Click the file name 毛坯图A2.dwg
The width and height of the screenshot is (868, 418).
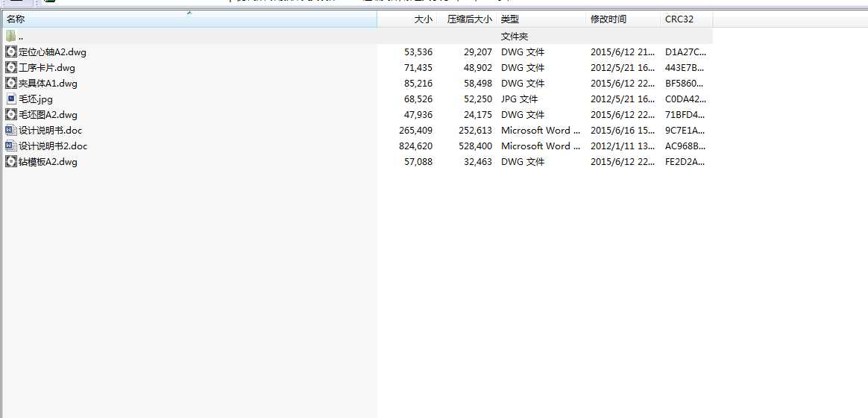coord(48,115)
